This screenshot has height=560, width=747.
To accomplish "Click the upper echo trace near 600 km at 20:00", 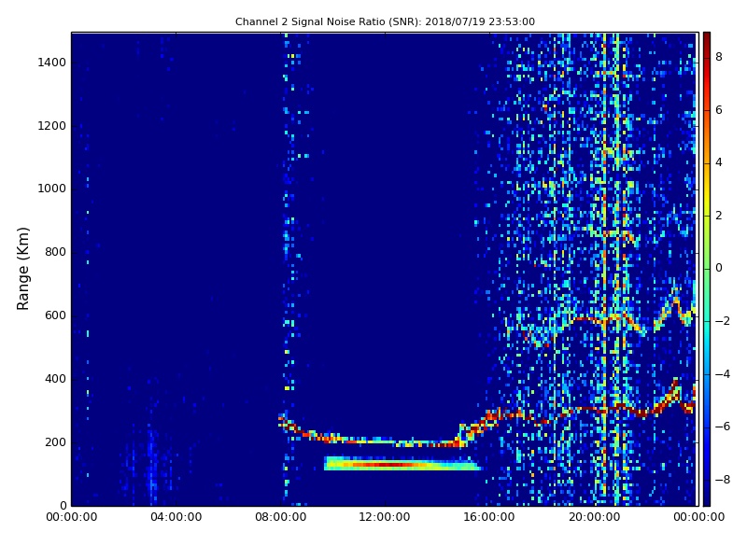I will pyautogui.click(x=594, y=319).
